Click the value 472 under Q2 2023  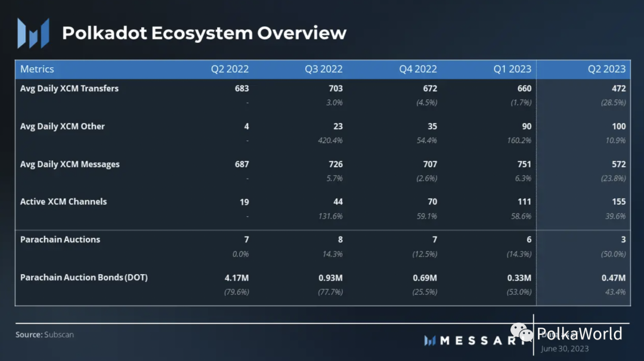click(x=618, y=89)
